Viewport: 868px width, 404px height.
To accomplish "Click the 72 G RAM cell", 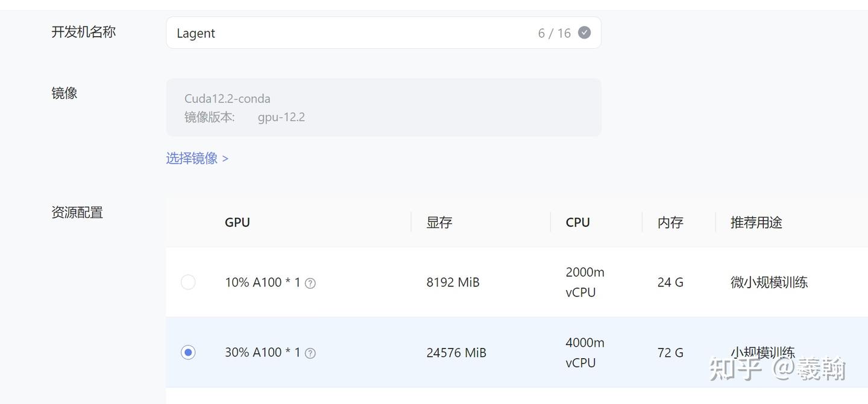I will [670, 353].
